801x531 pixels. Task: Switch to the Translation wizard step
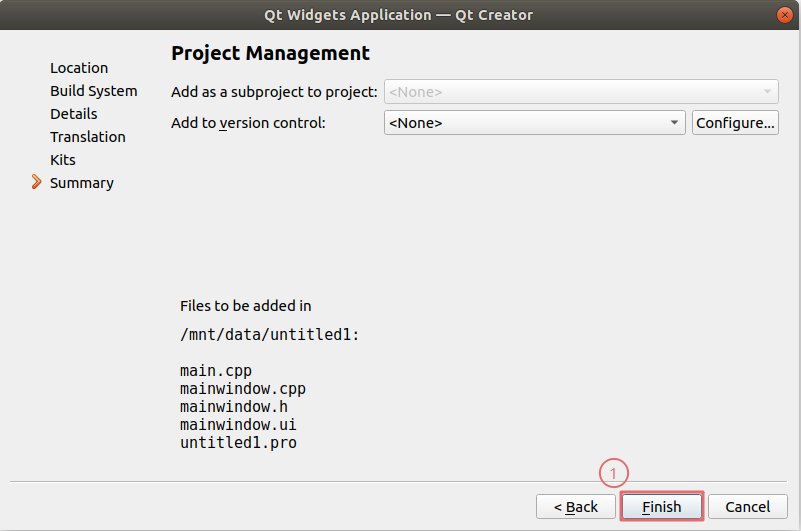[88, 137]
